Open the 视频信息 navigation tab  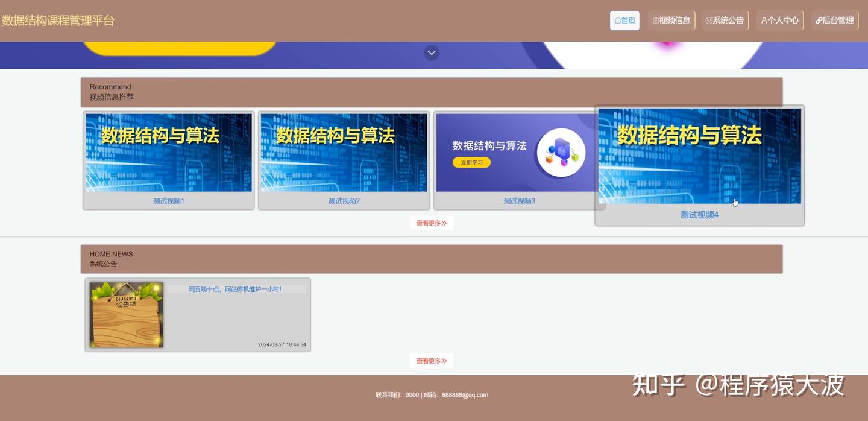click(x=671, y=19)
